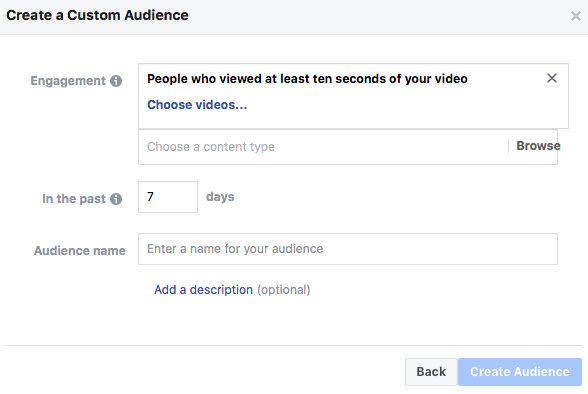Click Browse for content types
Image resolution: width=588 pixels, height=394 pixels.
(x=538, y=146)
